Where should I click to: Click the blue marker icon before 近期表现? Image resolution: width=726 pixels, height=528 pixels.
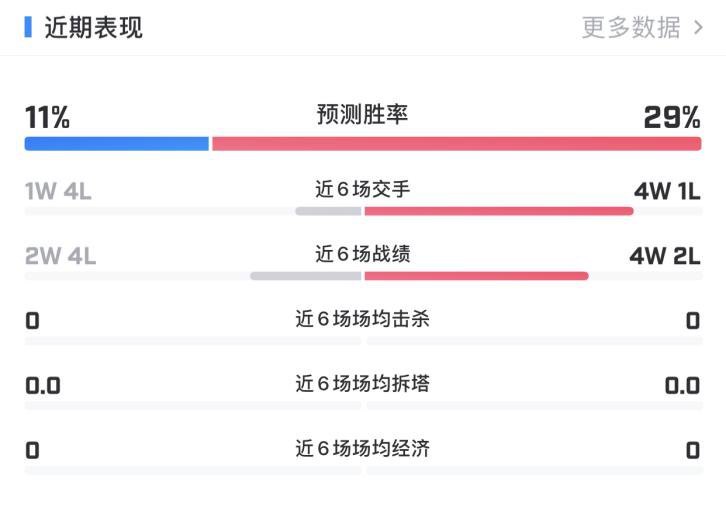[x=28, y=27]
